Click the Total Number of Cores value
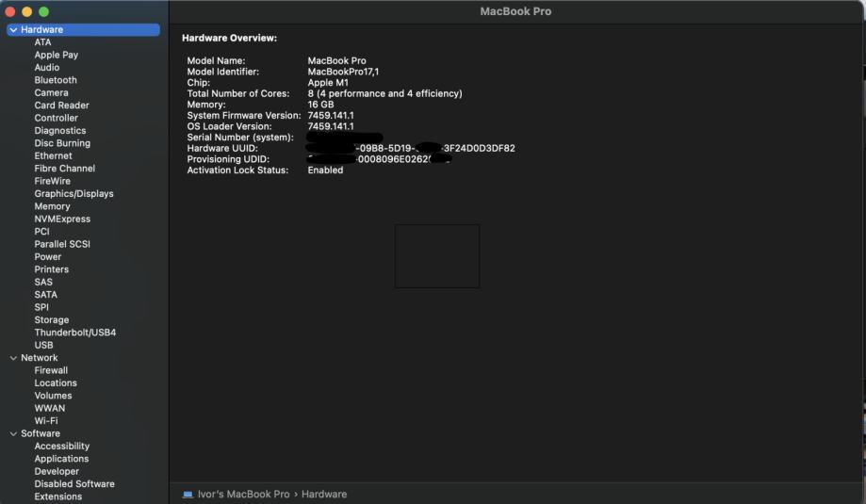The image size is (866, 504). coord(385,94)
